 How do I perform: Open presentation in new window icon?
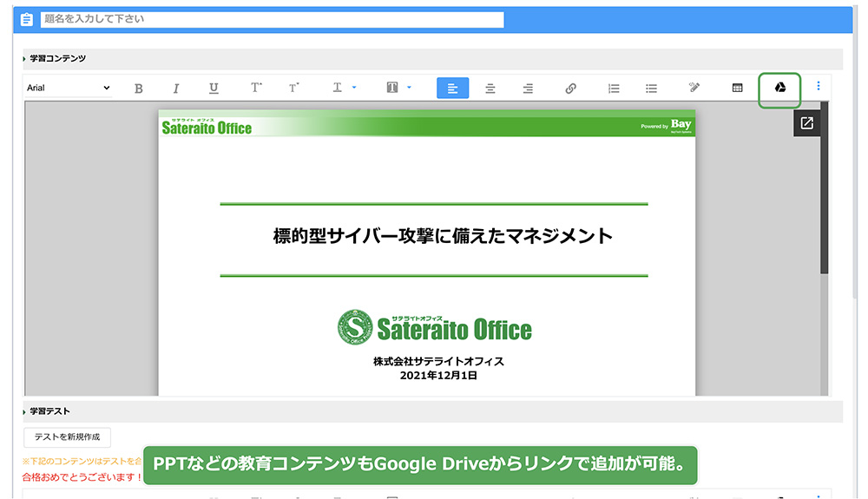click(x=807, y=123)
